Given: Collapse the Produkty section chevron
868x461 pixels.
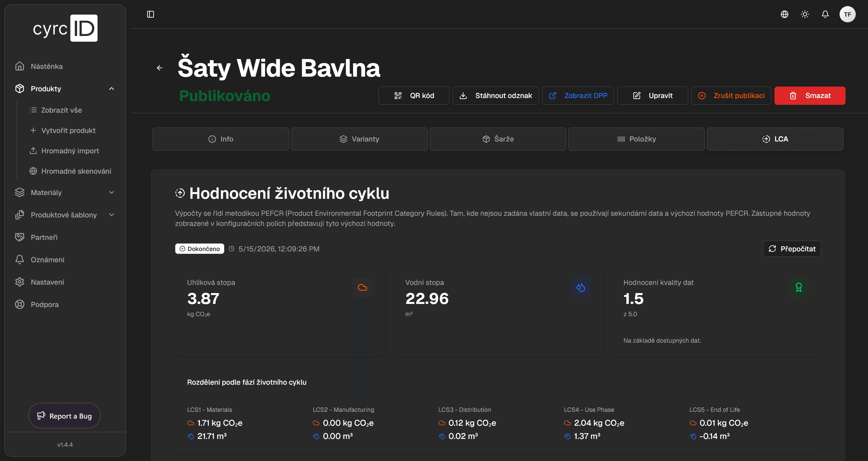Looking at the screenshot, I should pyautogui.click(x=112, y=89).
